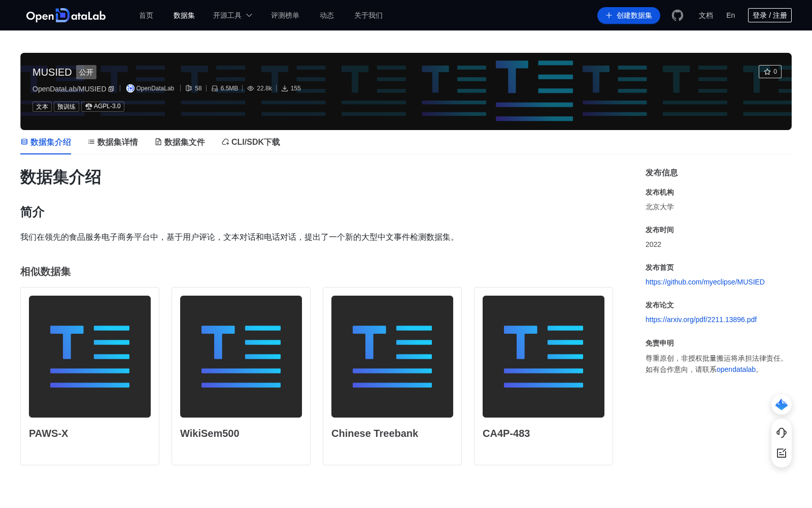Click the MUSIED dataset title

coord(52,72)
